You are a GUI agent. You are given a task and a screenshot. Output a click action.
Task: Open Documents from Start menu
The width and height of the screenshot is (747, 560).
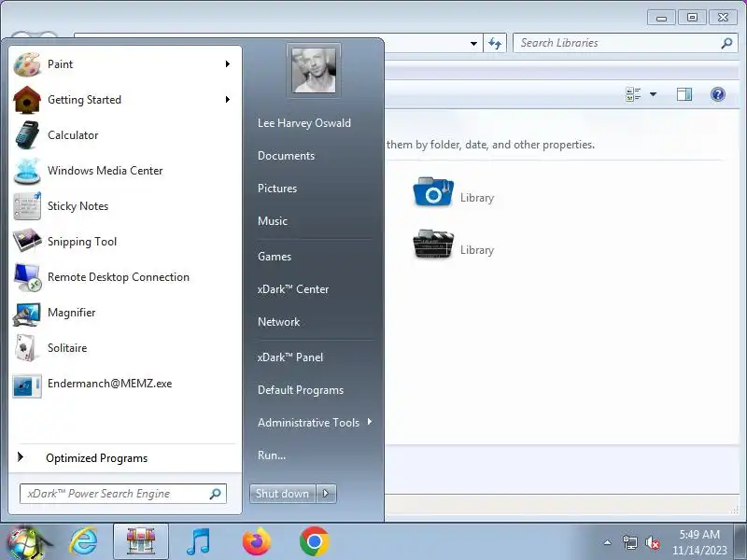(286, 156)
